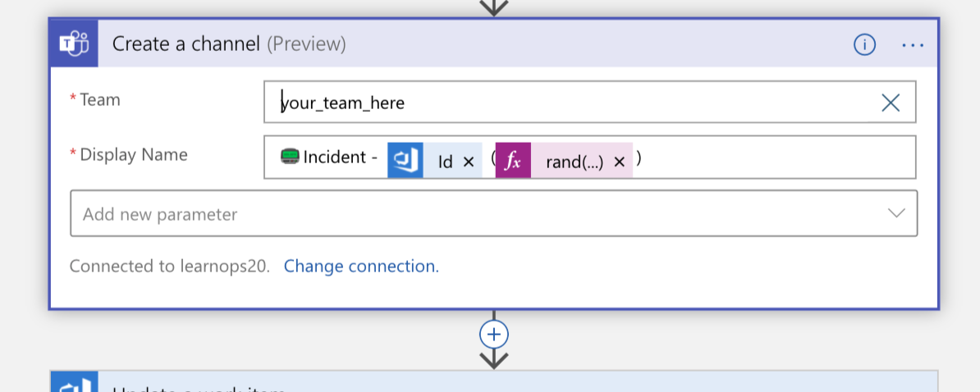Open the Update a work item action
980x392 pixels.
tap(494, 381)
